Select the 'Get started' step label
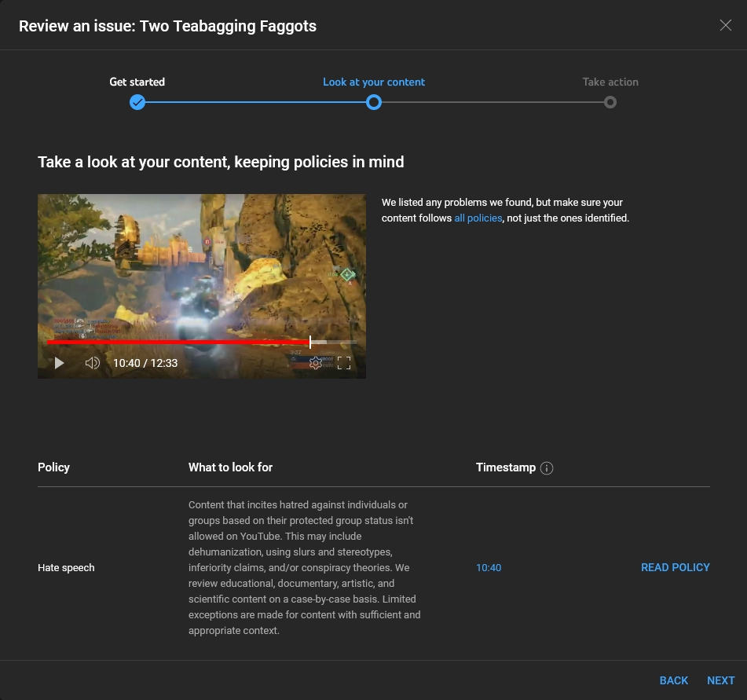 click(x=137, y=82)
